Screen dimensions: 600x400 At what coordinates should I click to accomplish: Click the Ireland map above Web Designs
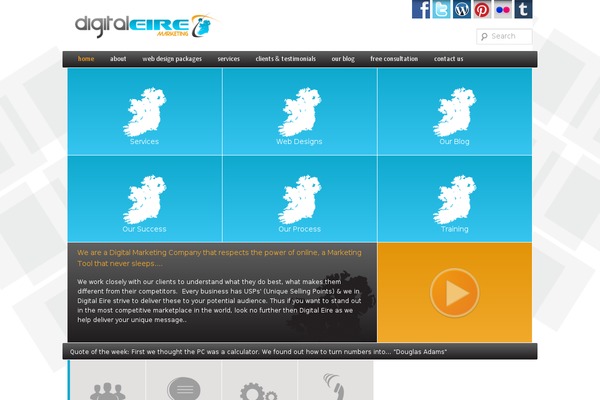click(x=299, y=112)
